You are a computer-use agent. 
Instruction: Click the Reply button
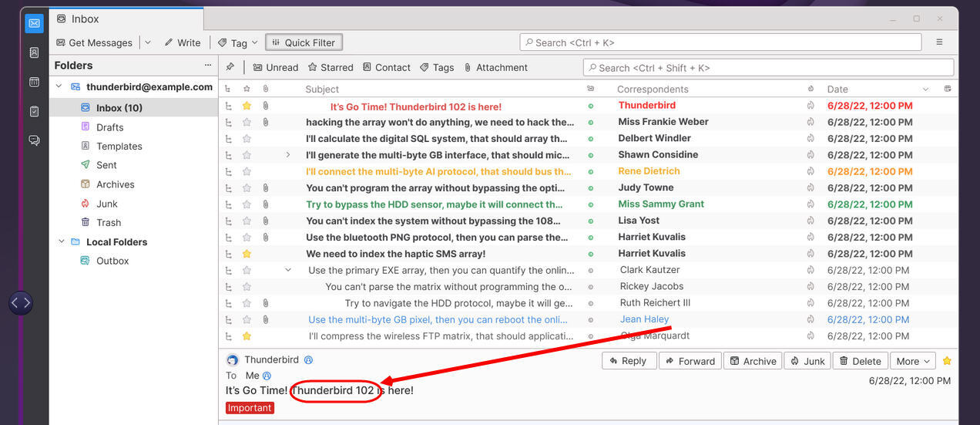pyautogui.click(x=628, y=361)
